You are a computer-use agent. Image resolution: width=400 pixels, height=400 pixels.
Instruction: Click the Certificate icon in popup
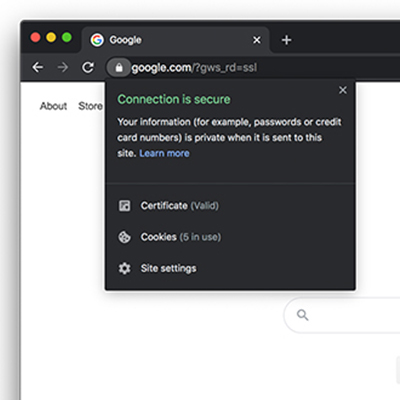pos(125,206)
